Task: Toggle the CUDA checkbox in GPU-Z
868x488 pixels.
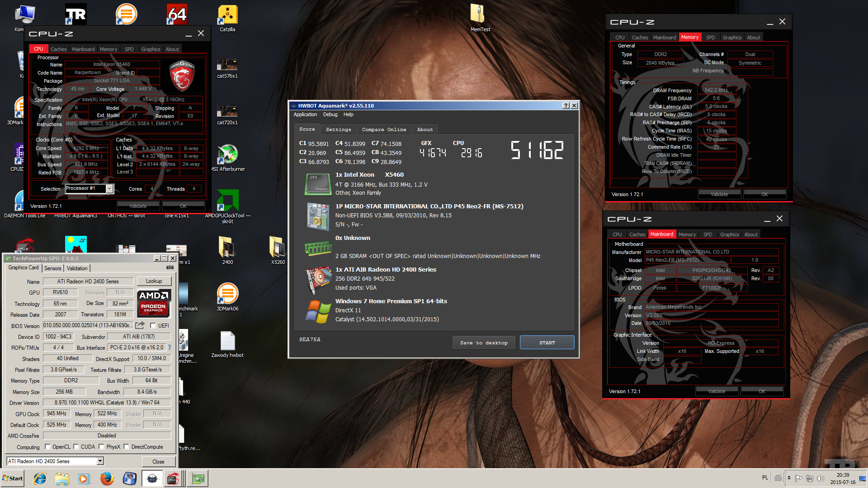Action: tap(76, 447)
